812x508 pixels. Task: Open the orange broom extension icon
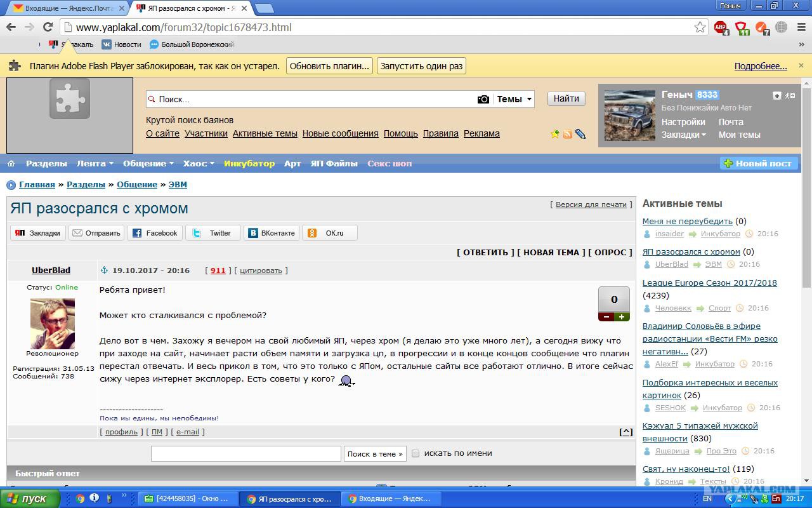762,27
